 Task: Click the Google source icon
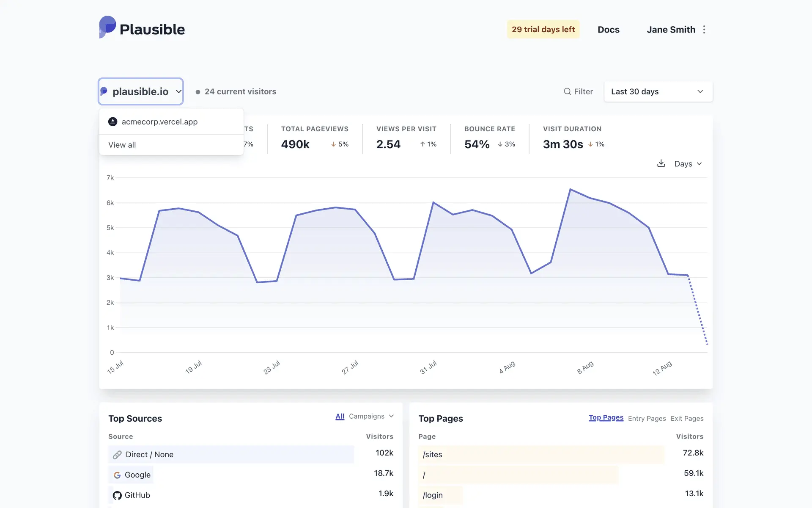coord(117,475)
